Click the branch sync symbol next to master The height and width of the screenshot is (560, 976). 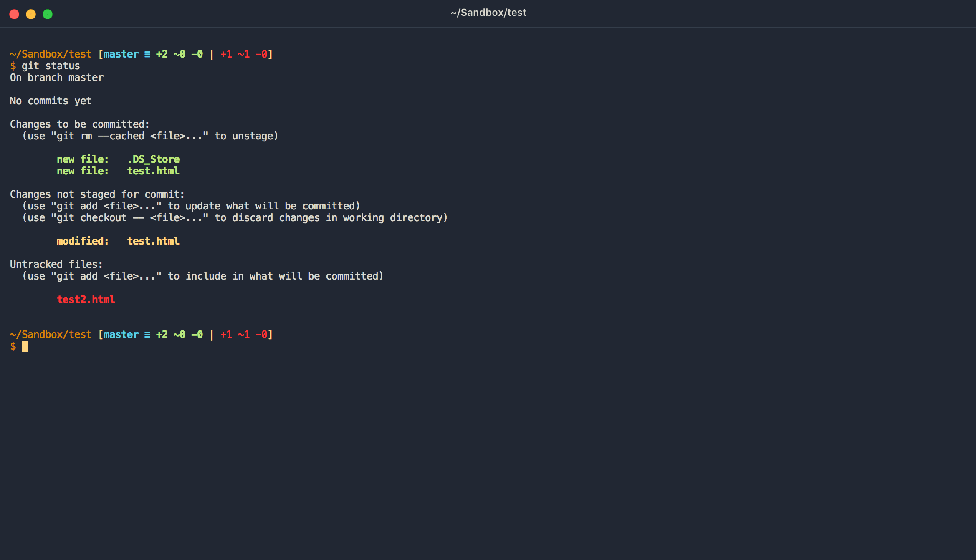147,54
